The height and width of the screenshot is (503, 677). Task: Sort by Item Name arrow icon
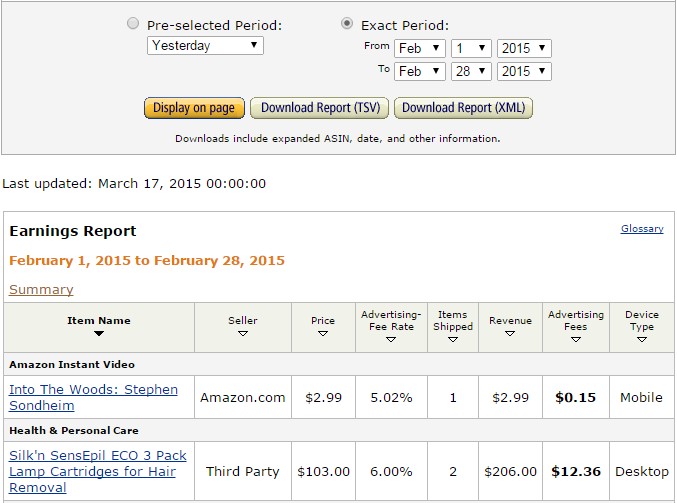(x=99, y=333)
